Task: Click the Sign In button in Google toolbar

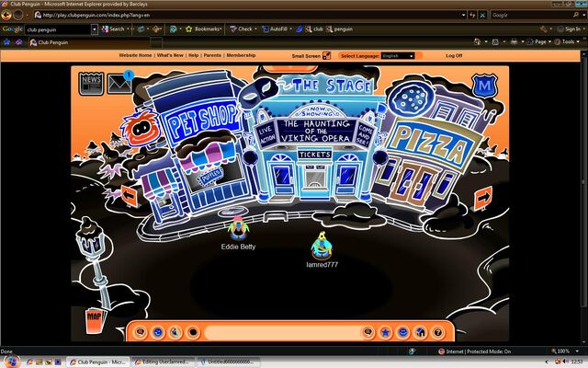Action: tap(568, 29)
